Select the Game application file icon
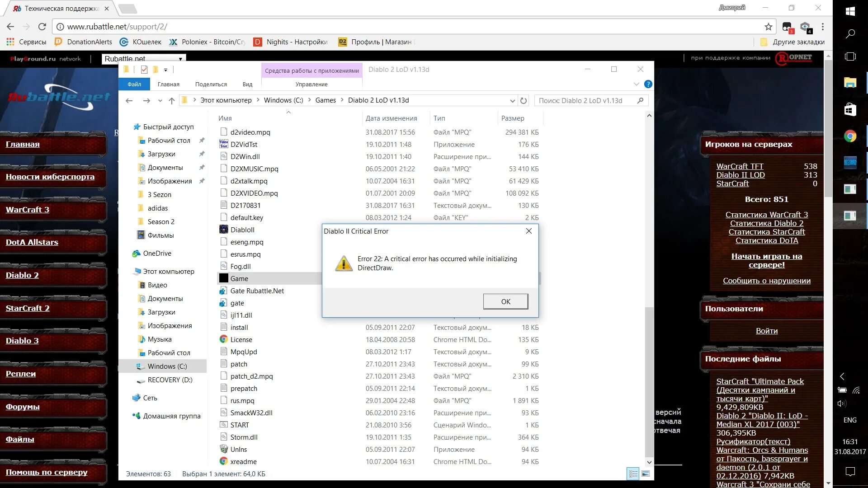 coord(224,278)
